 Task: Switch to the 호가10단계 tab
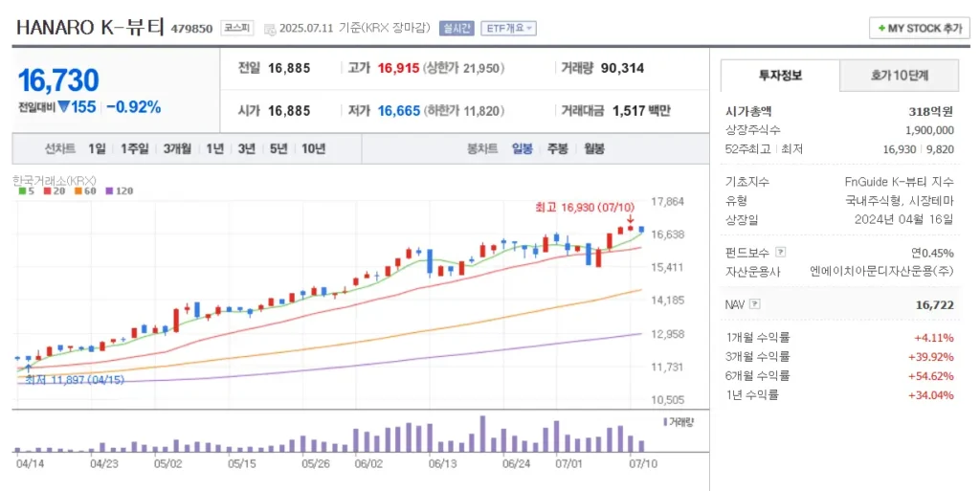[x=899, y=75]
